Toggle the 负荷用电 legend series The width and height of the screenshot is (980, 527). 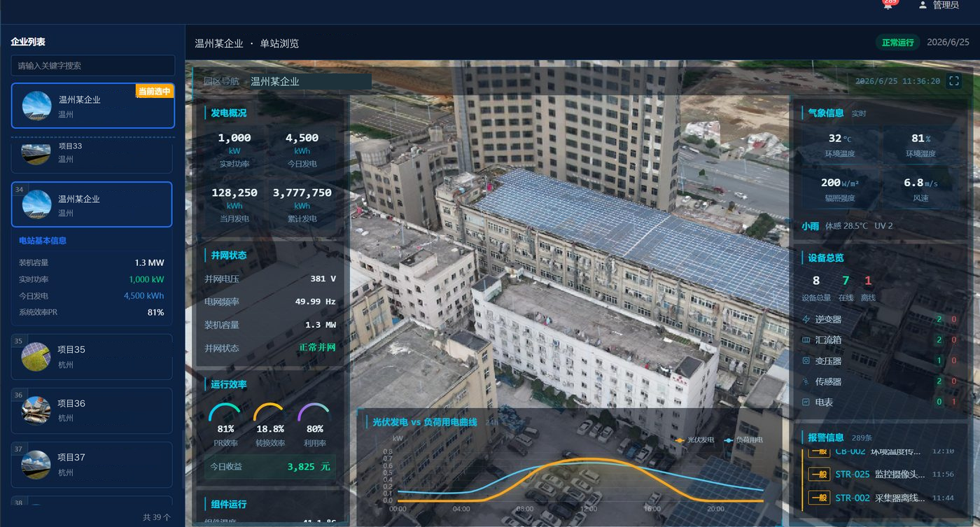pyautogui.click(x=743, y=440)
